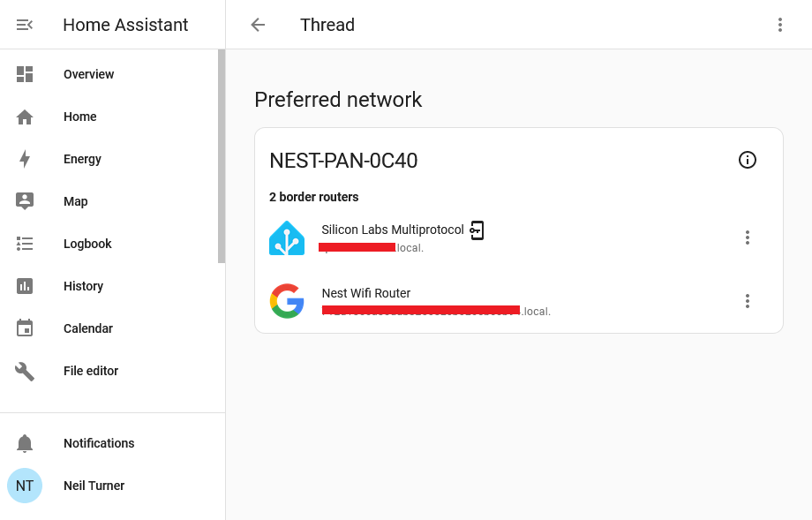Open the Thread page overflow menu

coord(780,25)
